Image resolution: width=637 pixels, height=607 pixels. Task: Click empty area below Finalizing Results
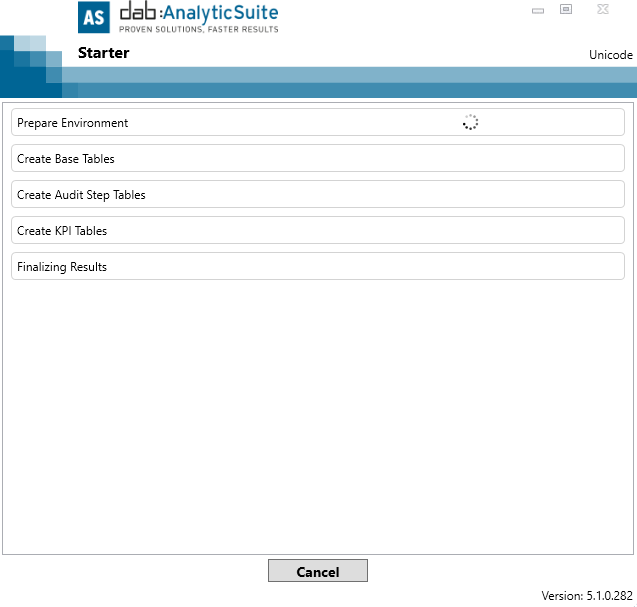(x=318, y=410)
